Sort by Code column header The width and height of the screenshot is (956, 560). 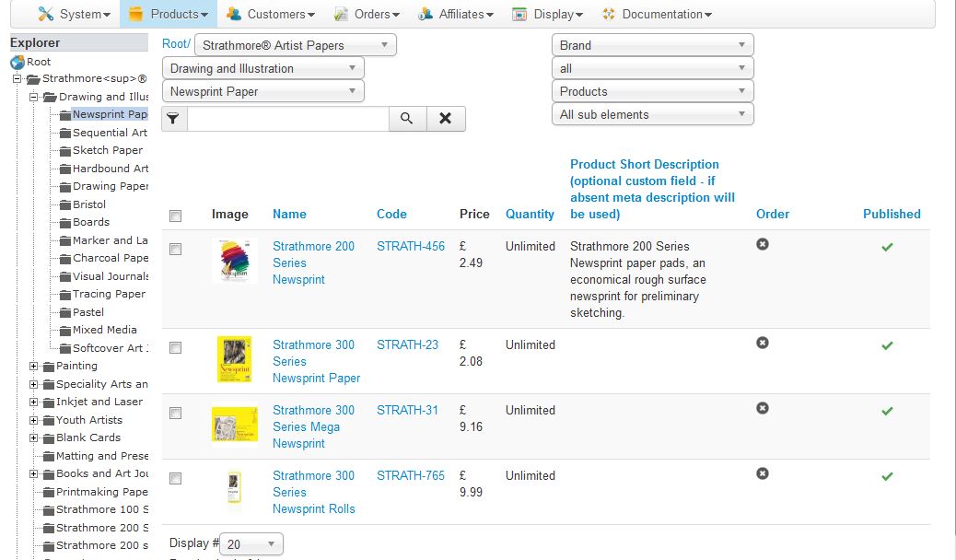point(391,214)
